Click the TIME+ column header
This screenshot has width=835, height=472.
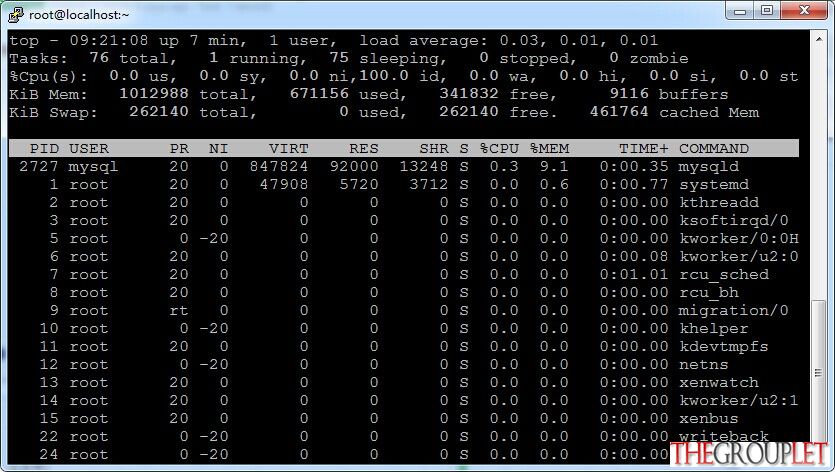point(643,148)
